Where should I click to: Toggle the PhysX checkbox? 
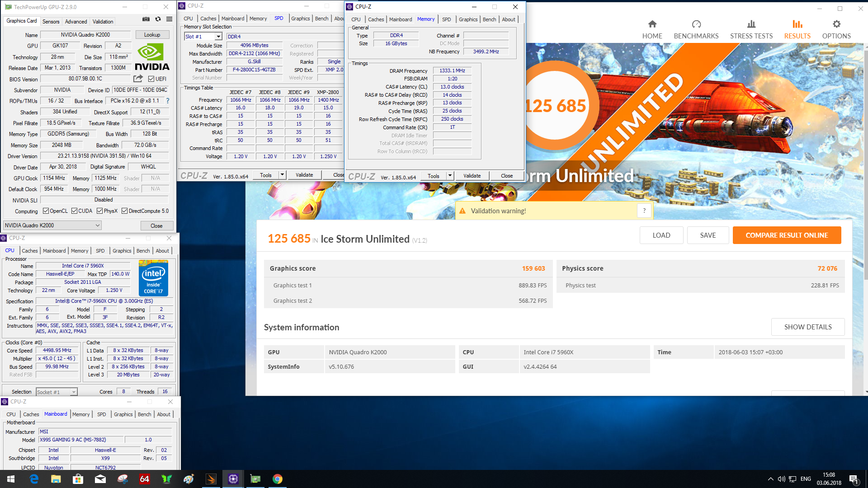point(99,211)
